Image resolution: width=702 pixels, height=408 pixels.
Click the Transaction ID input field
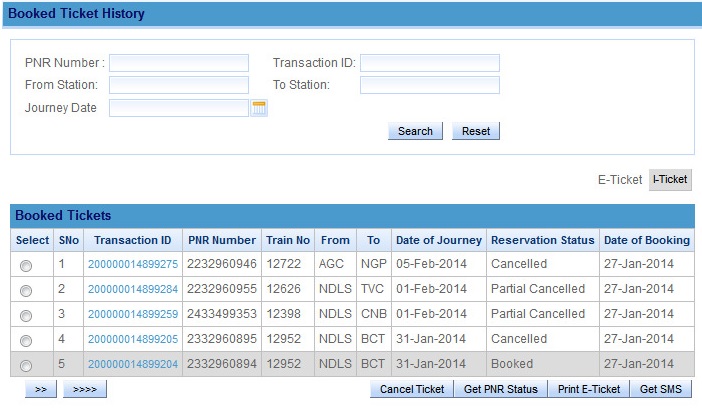click(429, 63)
